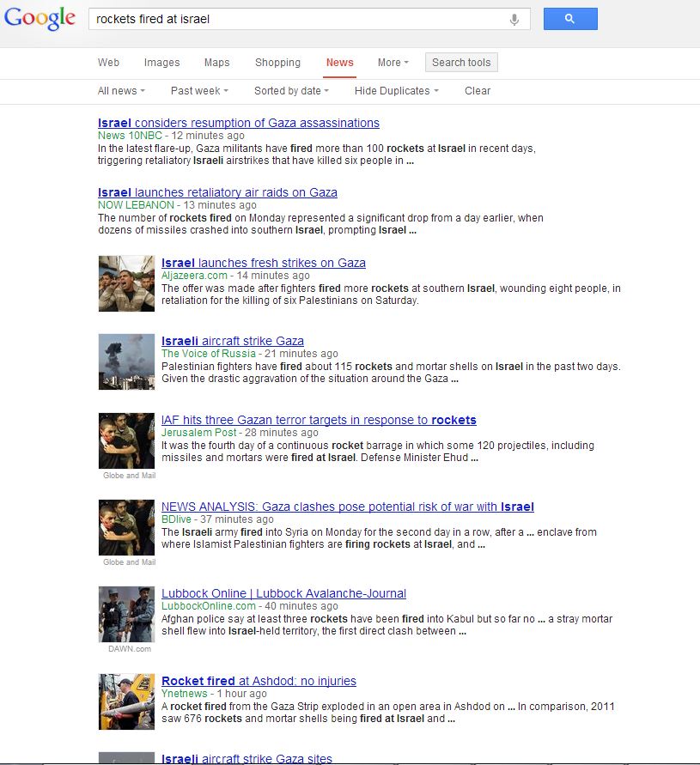Image resolution: width=700 pixels, height=765 pixels.
Task: Open 'NEWS ANALYSIS: Gaza clashes' headline
Action: pos(348,507)
